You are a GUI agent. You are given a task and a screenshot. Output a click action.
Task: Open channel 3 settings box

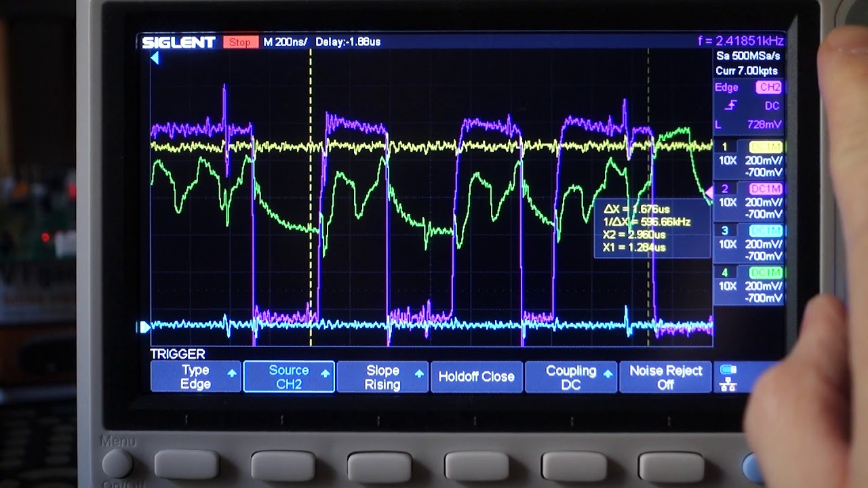pos(749,245)
